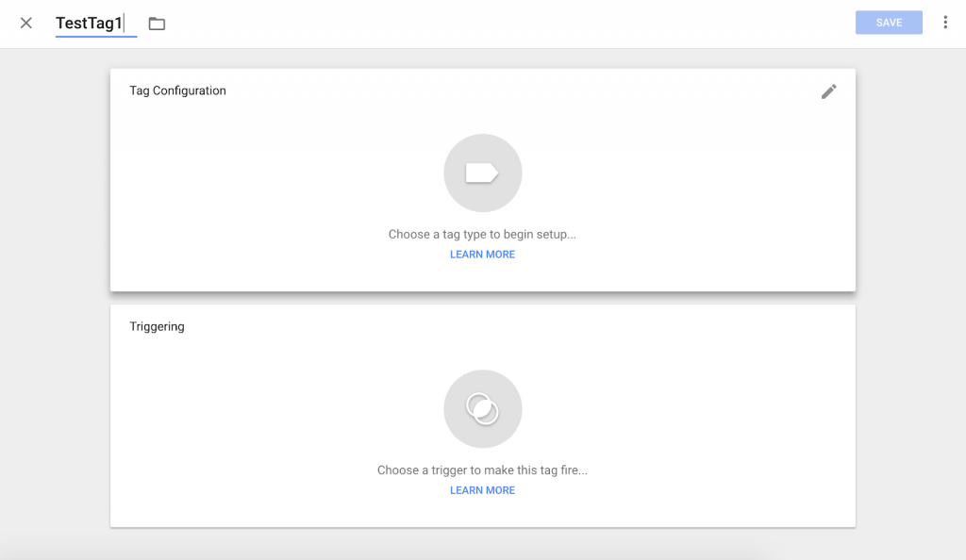966x560 pixels.
Task: Click 'Choose a tag type to begin setup' text
Action: click(482, 234)
